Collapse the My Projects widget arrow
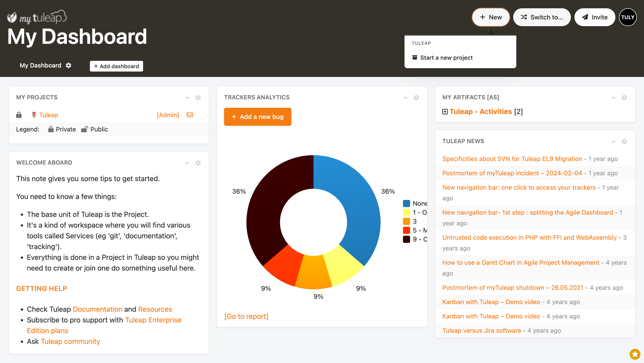 pyautogui.click(x=187, y=98)
